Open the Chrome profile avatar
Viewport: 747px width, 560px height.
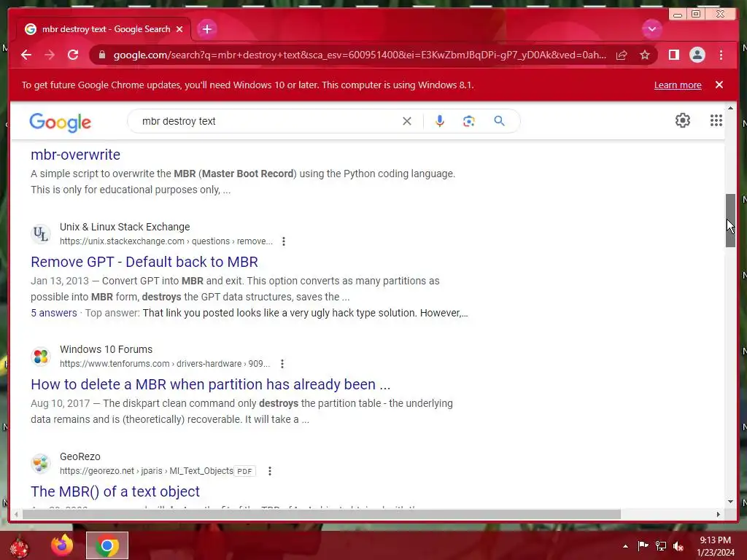point(697,55)
